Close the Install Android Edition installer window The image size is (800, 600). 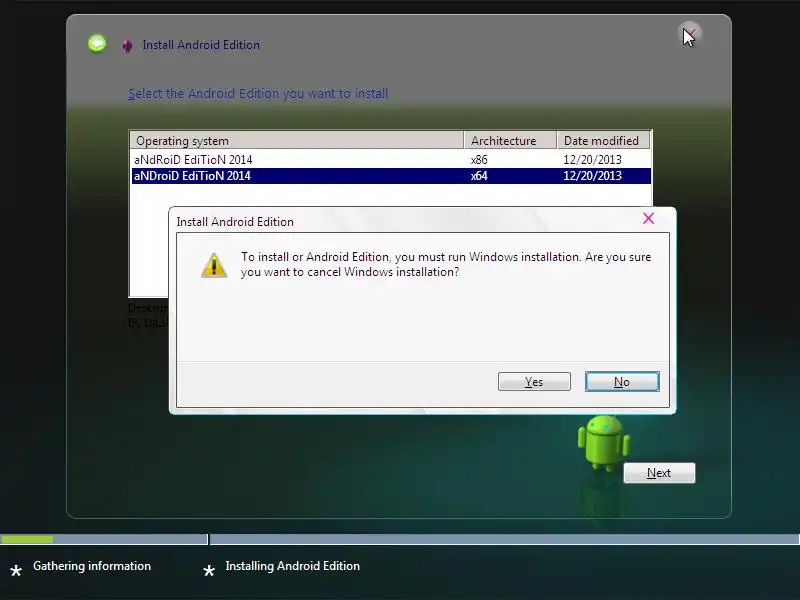[690, 34]
